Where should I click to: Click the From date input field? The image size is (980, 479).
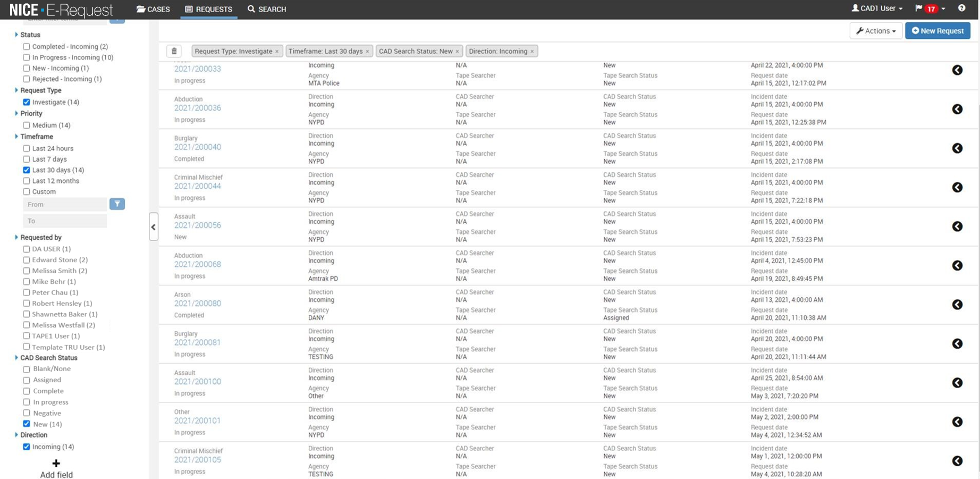pyautogui.click(x=65, y=204)
